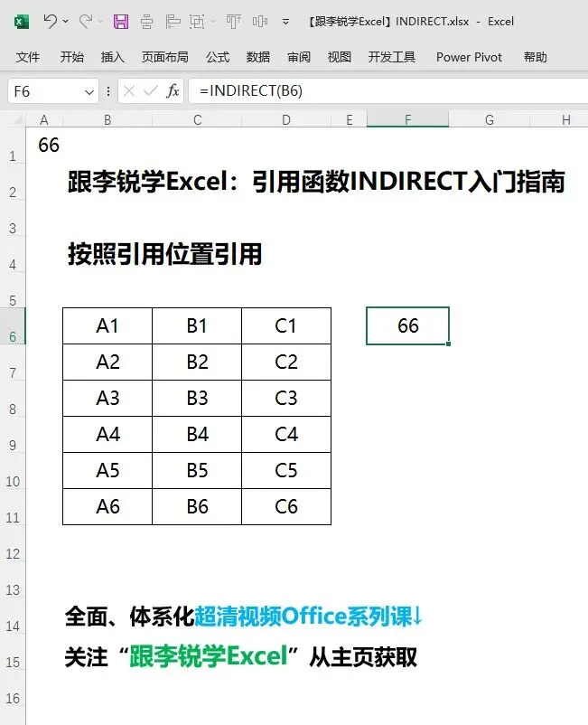Open the 开发工具 tab
588x725 pixels.
point(392,57)
